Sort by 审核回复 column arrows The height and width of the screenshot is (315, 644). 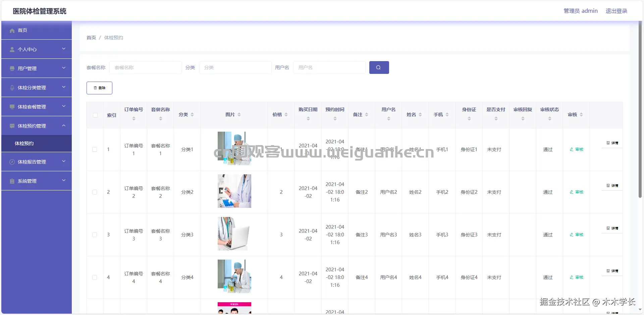coord(523,119)
